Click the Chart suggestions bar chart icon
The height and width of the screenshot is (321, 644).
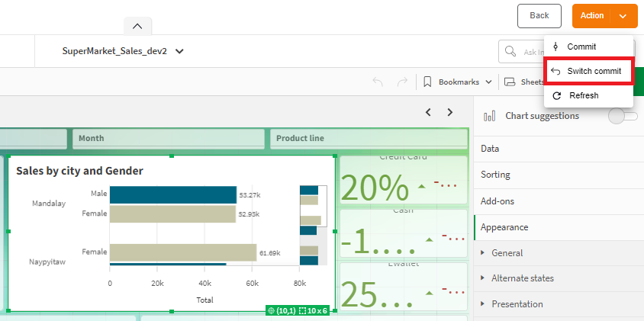tap(489, 116)
